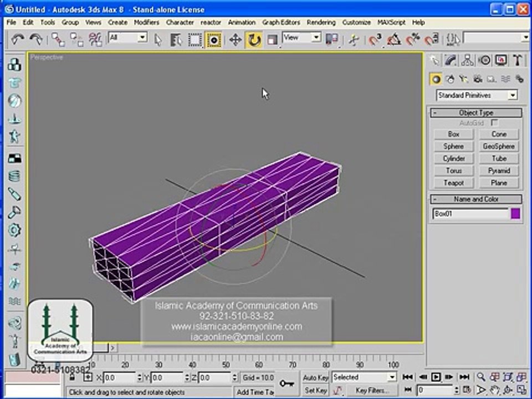Click the Play Animation button
532x399 pixels.
tap(436, 377)
